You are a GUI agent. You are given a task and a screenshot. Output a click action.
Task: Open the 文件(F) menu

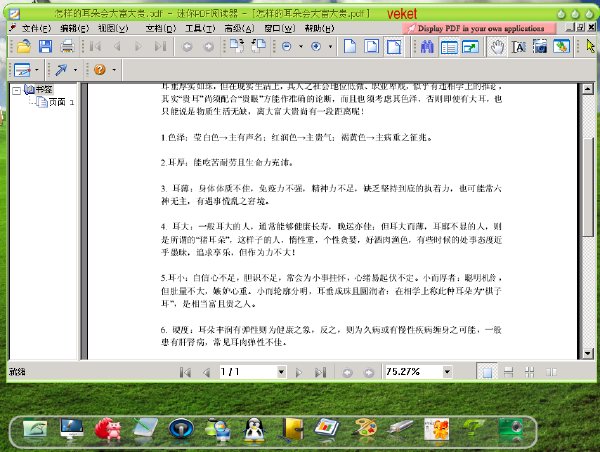(x=37, y=28)
